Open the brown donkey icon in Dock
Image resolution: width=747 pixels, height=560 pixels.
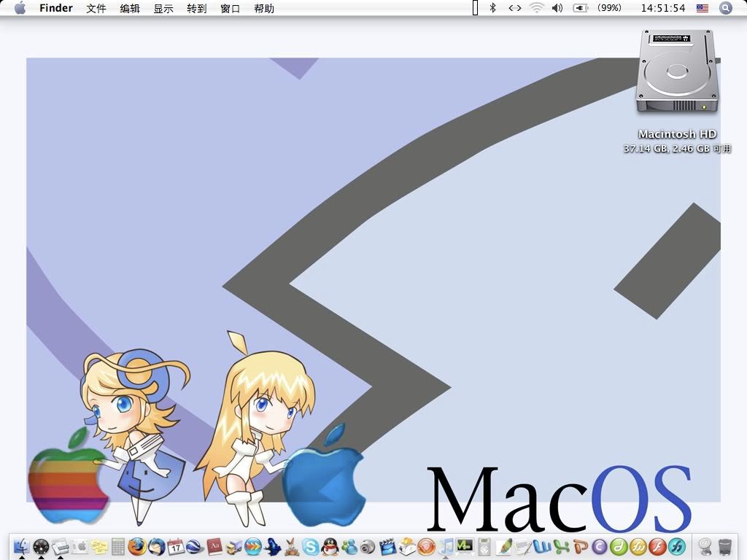291,545
